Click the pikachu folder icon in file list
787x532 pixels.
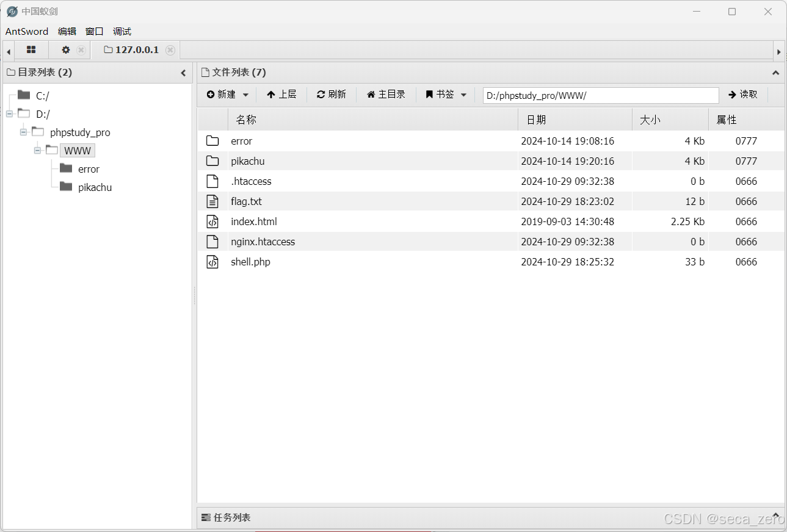point(212,161)
